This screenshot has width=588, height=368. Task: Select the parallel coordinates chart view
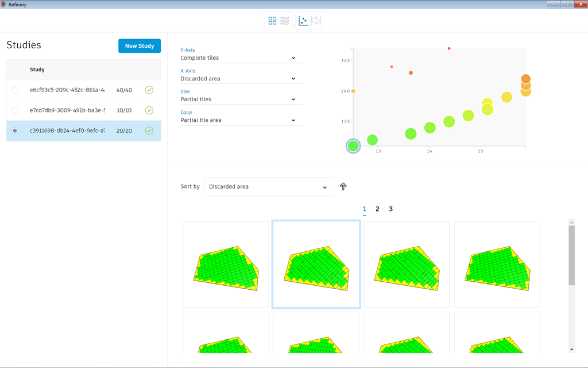click(x=316, y=21)
